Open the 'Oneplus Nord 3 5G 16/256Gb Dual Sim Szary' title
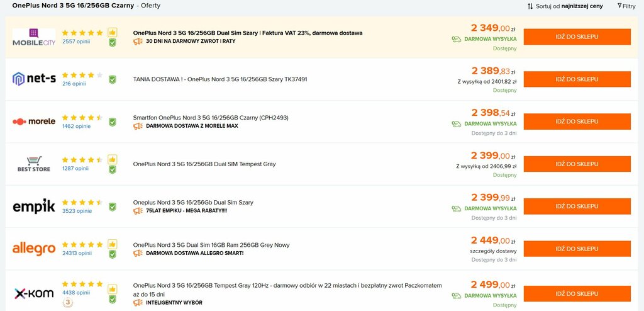 pos(193,202)
